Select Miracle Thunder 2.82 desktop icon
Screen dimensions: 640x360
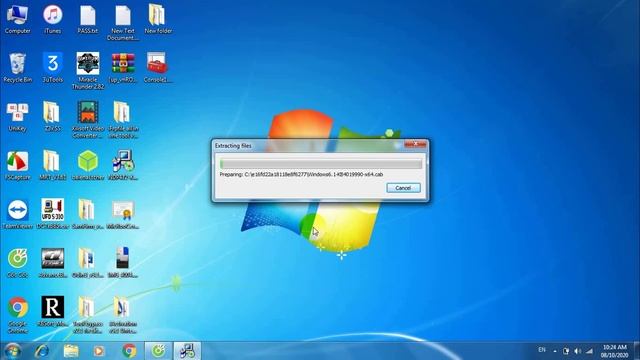(x=88, y=71)
